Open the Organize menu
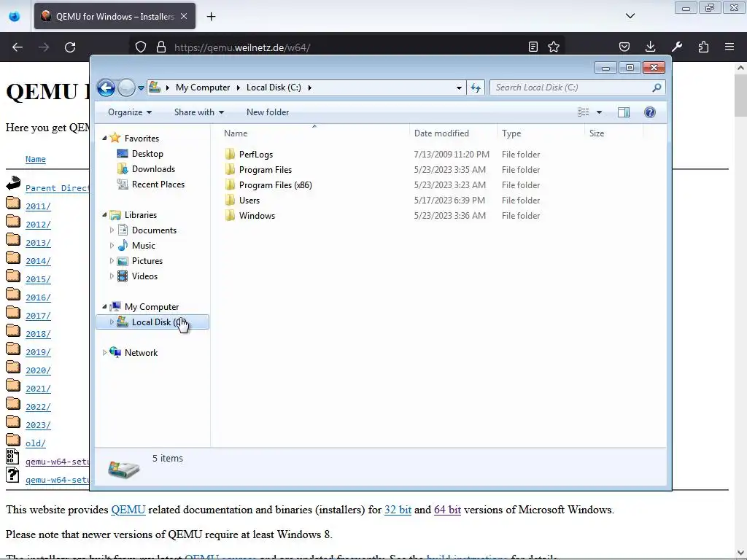Image resolution: width=747 pixels, height=560 pixels. [130, 112]
